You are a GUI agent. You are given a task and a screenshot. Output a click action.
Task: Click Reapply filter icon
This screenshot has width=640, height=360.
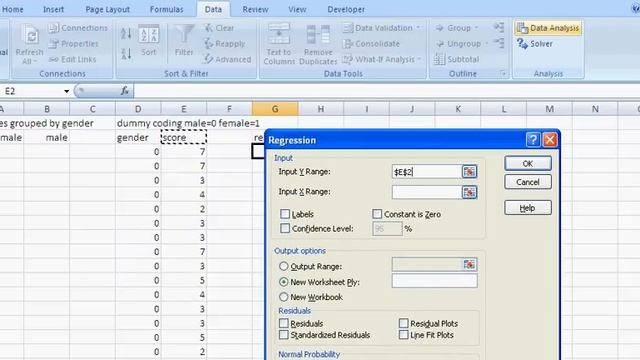coord(224,44)
